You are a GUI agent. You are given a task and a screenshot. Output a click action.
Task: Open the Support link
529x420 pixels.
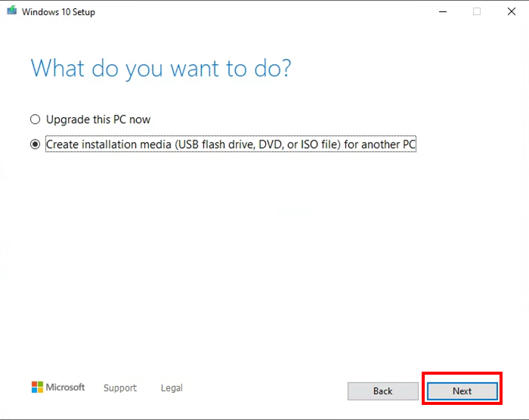point(120,388)
